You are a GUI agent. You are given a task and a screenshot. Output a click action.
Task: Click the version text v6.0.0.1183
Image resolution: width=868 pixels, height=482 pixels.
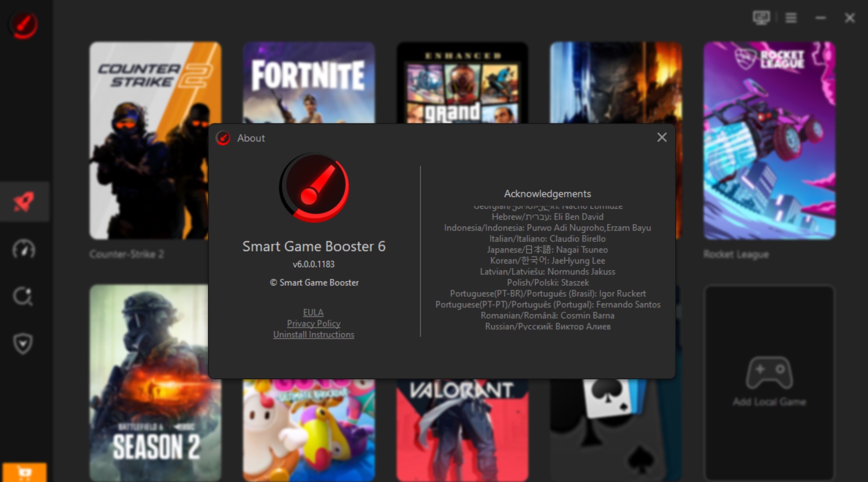(x=313, y=264)
